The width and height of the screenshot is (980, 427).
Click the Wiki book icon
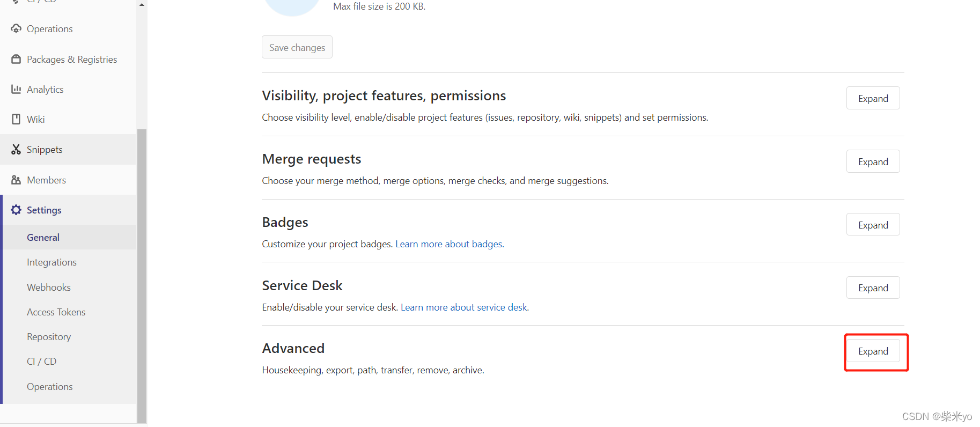[x=16, y=119]
